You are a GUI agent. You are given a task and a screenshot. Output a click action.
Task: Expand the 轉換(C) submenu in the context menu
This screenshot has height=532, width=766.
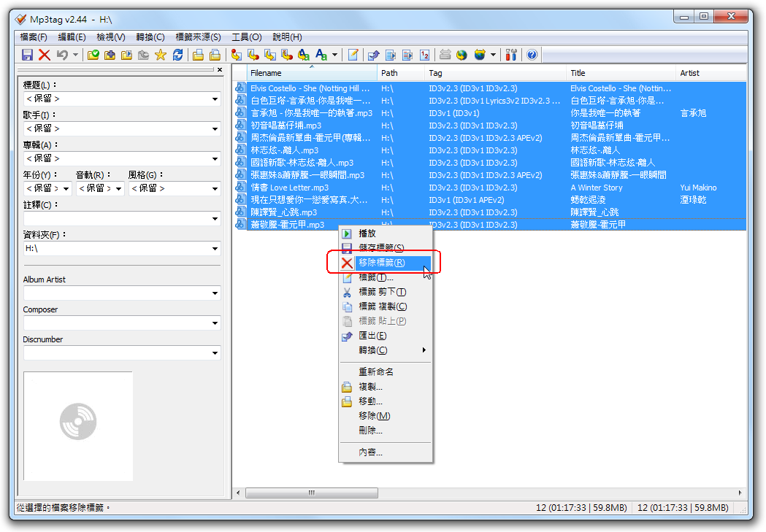(386, 350)
